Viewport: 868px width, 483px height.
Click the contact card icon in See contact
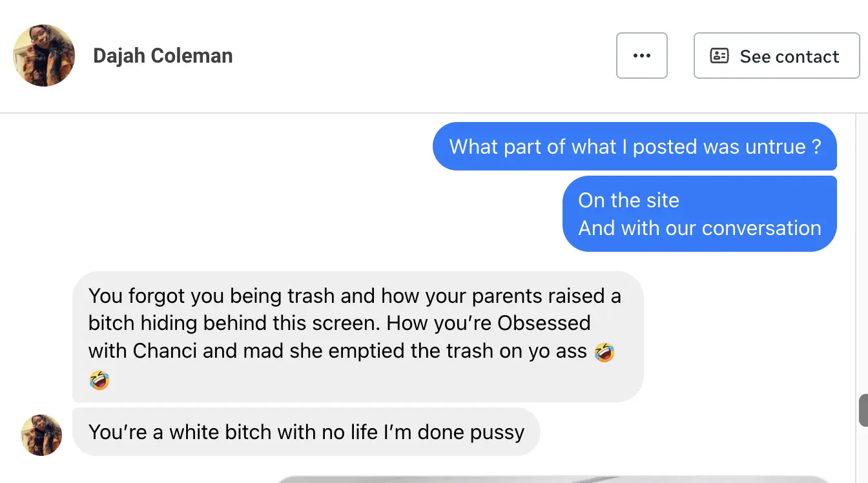[x=719, y=56]
